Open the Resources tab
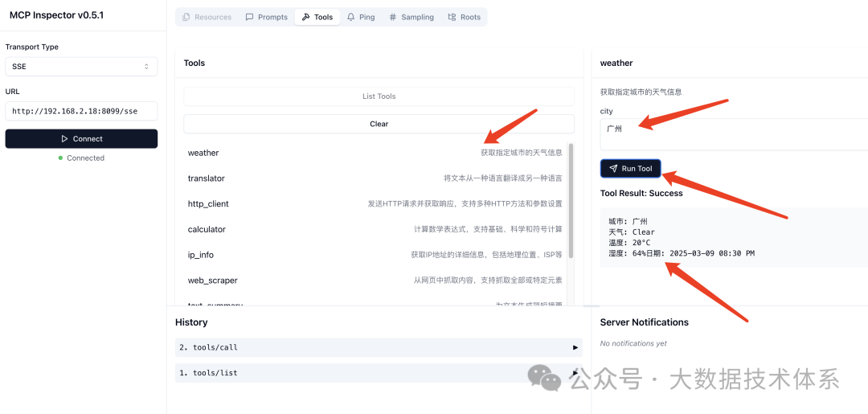This screenshot has height=414, width=868. pos(207,17)
